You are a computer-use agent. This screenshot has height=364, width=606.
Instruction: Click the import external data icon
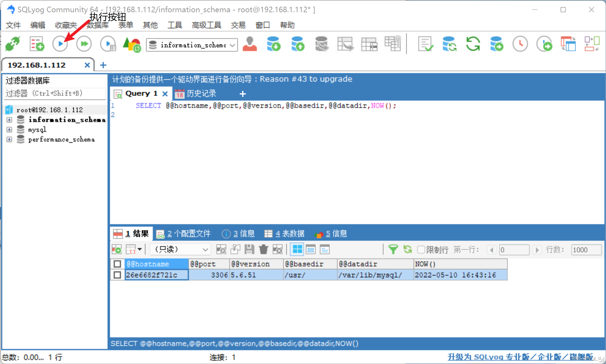[x=273, y=44]
